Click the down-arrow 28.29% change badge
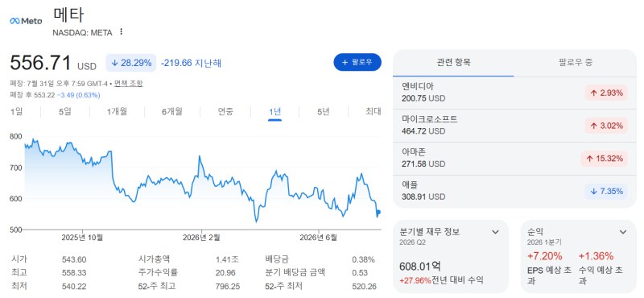Image resolution: width=644 pixels, height=298 pixels. 131,63
